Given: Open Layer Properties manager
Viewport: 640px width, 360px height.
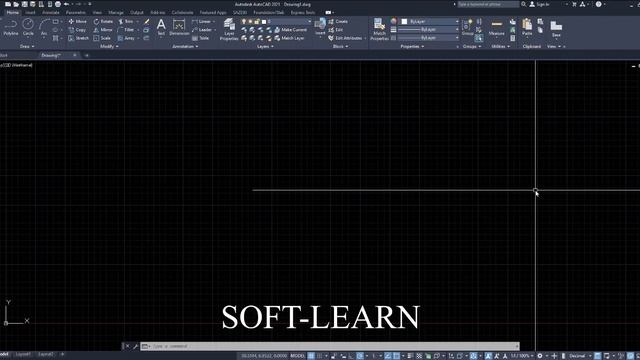Looking at the screenshot, I should (x=229, y=29).
